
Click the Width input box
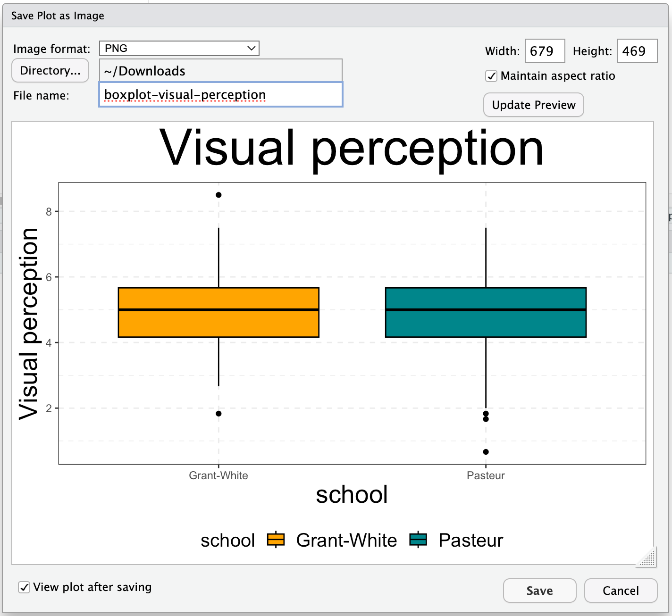[x=545, y=51]
